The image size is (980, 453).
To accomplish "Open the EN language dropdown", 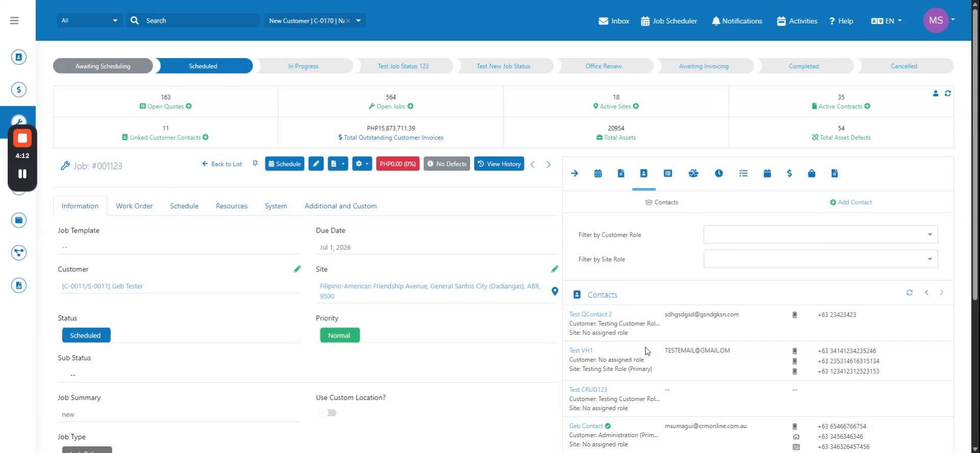I will tap(887, 21).
